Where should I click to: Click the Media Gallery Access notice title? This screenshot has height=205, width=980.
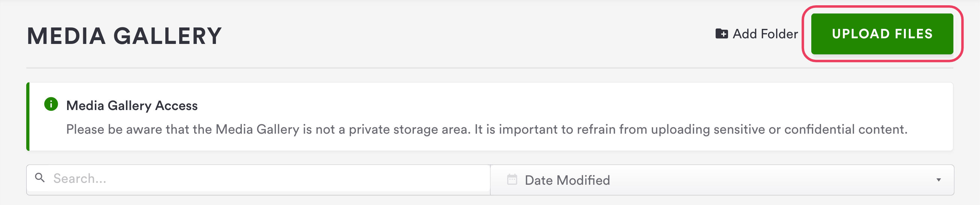pyautogui.click(x=132, y=106)
